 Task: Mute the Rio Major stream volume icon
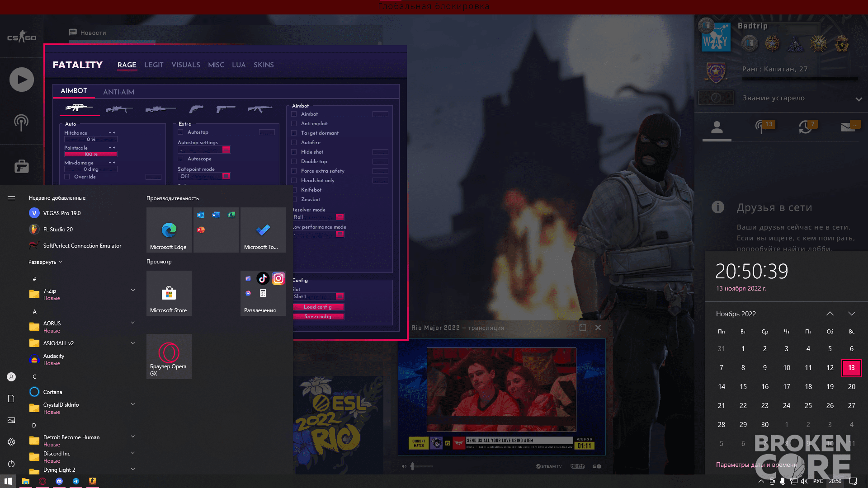(404, 466)
